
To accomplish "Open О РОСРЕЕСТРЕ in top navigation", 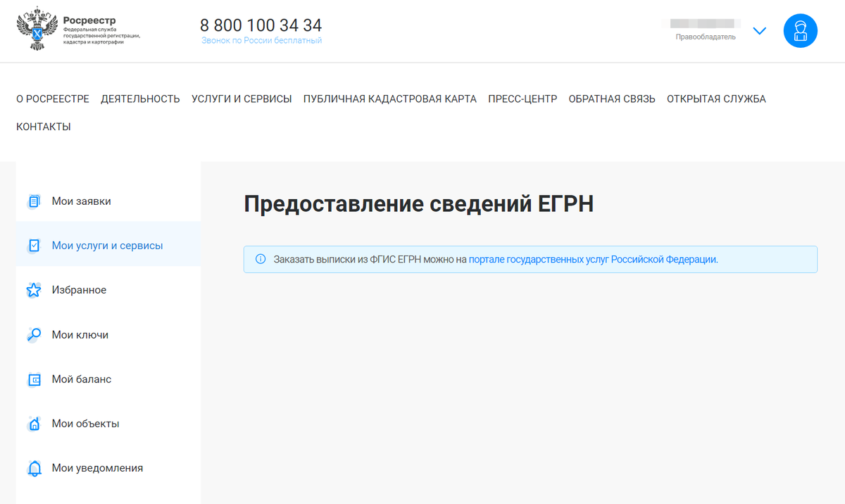I will 53,99.
